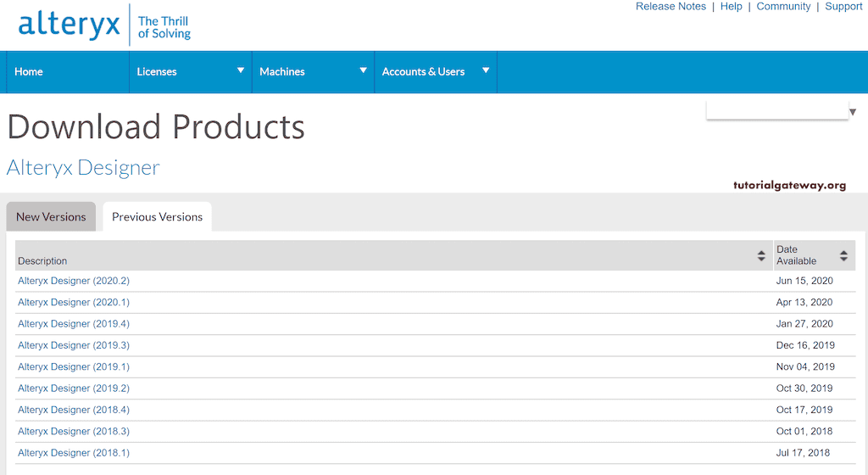Expand the Licenses menu arrow
868x475 pixels.
pos(241,70)
